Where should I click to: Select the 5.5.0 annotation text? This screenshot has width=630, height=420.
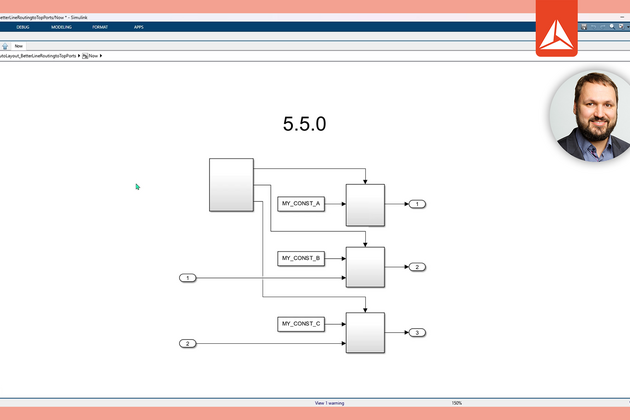[x=305, y=125]
